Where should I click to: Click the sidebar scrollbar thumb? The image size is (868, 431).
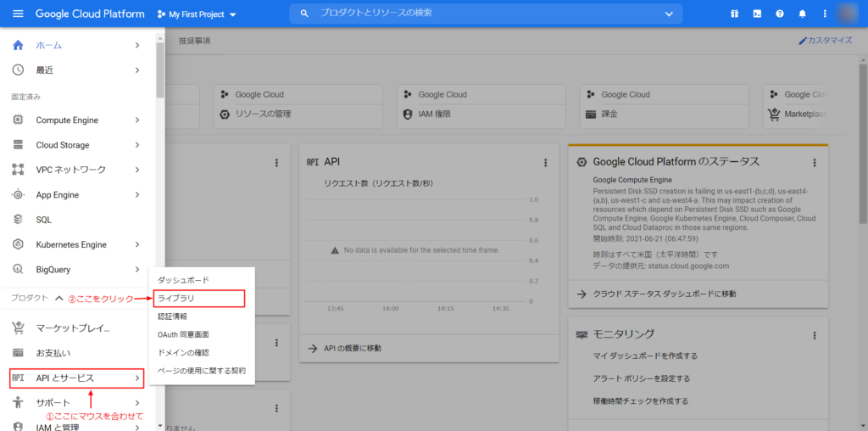160,70
